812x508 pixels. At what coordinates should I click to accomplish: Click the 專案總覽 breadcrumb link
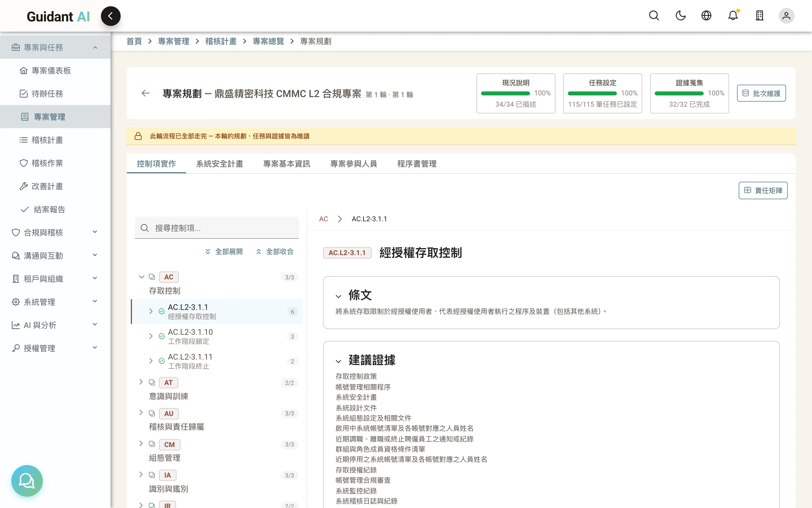268,41
